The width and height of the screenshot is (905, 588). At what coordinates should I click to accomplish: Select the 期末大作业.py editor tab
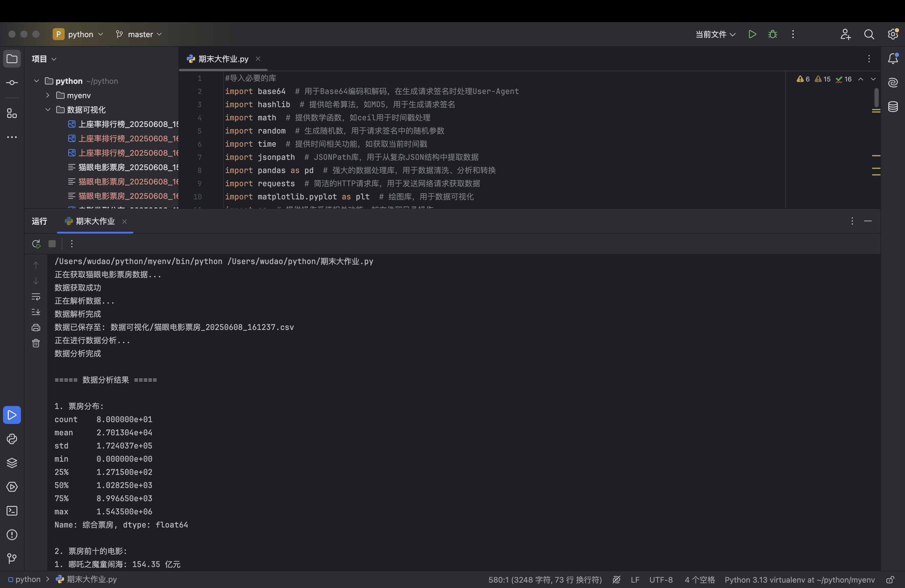(x=223, y=59)
